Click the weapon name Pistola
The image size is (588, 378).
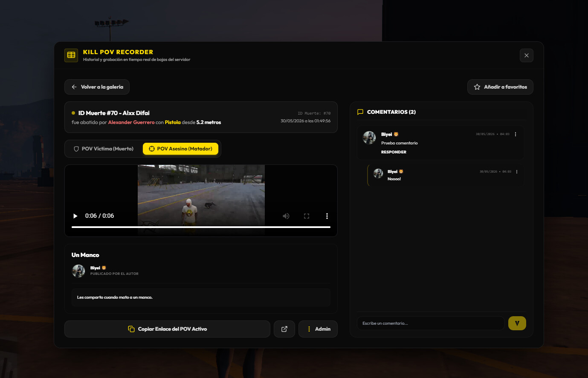click(x=173, y=122)
